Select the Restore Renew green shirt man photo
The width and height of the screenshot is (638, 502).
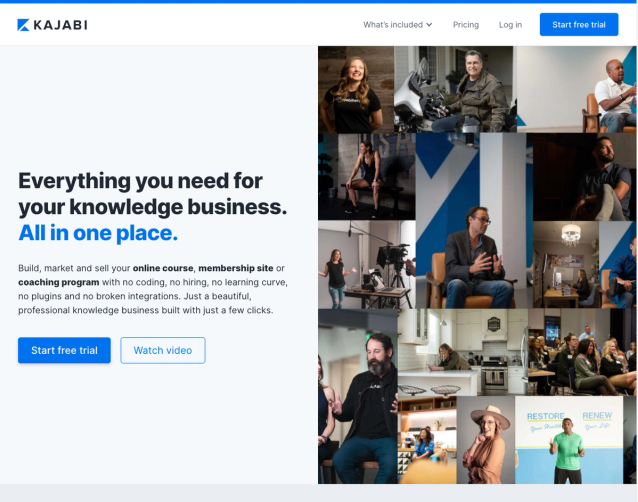pos(569,440)
